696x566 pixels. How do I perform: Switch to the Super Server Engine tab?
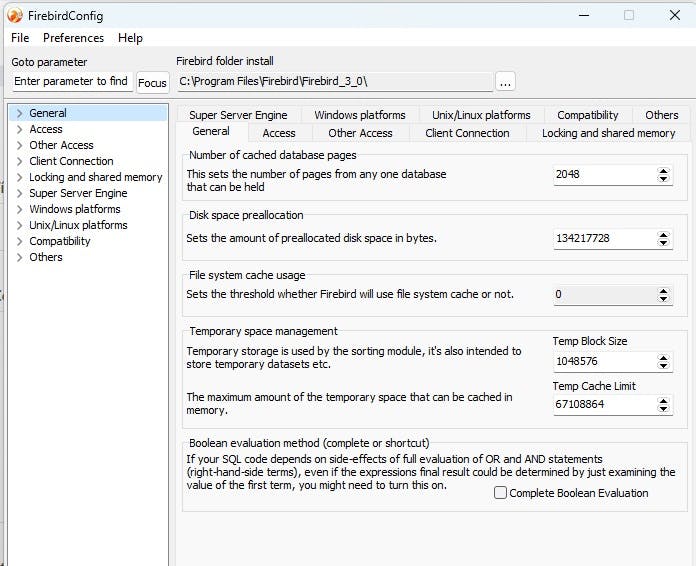[x=238, y=115]
